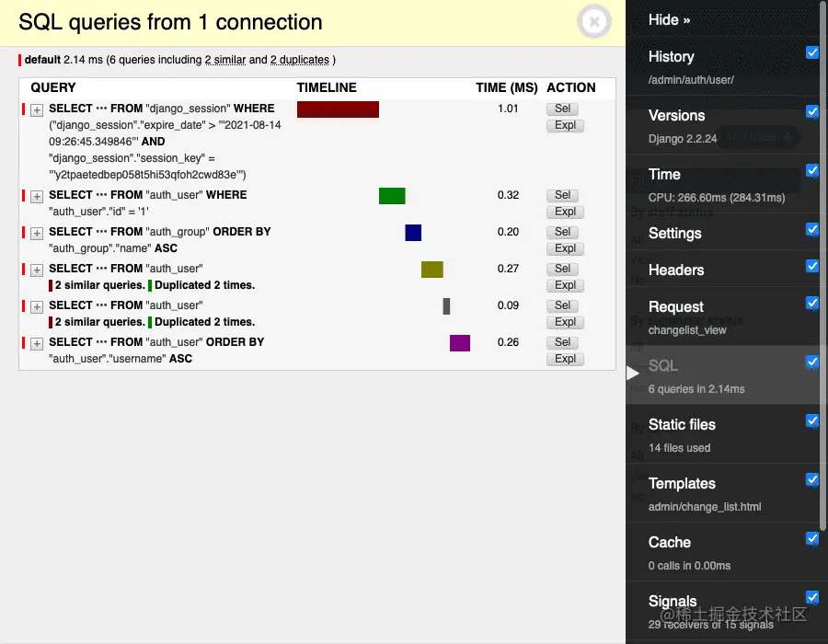Click Sel for the 0.09 ms query
The height and width of the screenshot is (644, 828).
(x=562, y=305)
